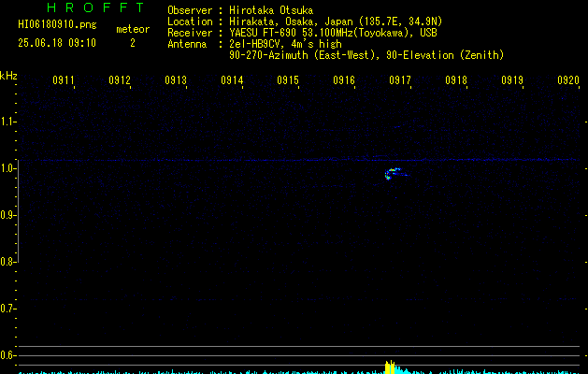
Task: Click the 0920 time marker
Action: coord(568,80)
